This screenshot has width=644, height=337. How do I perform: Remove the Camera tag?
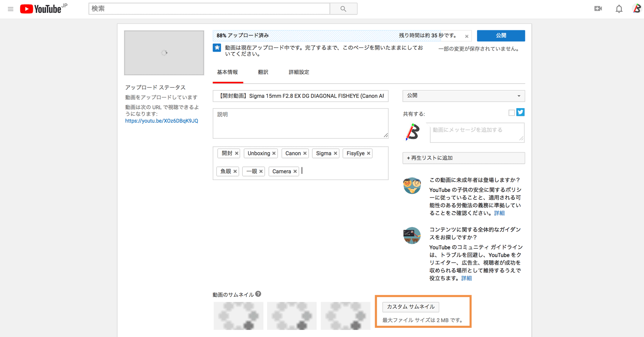(295, 172)
